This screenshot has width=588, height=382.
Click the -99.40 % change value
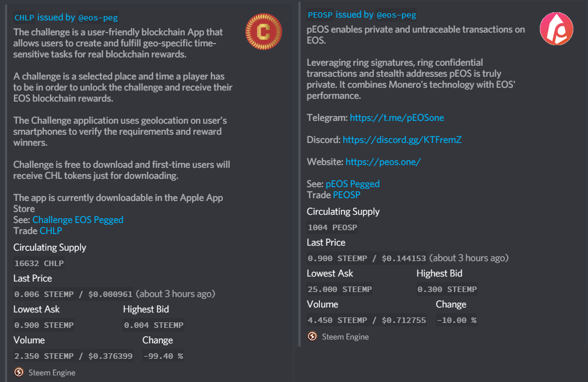tap(163, 356)
